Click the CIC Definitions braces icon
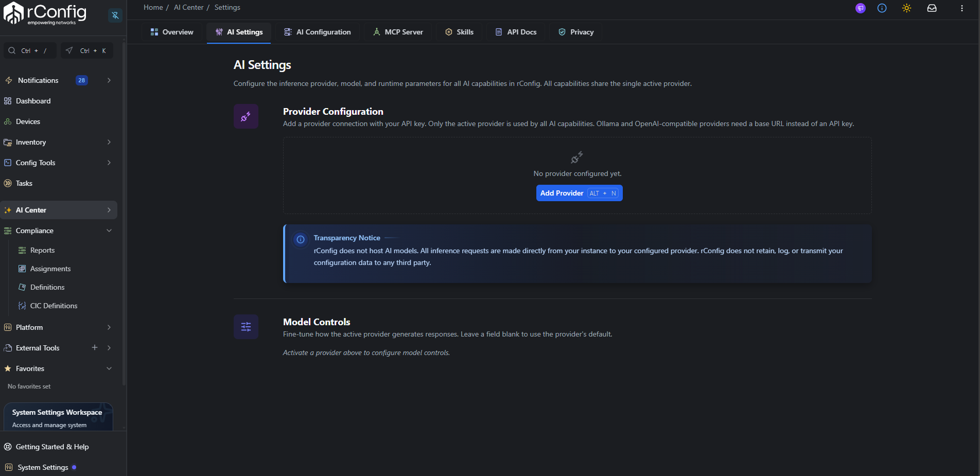This screenshot has width=980, height=476. tap(22, 306)
